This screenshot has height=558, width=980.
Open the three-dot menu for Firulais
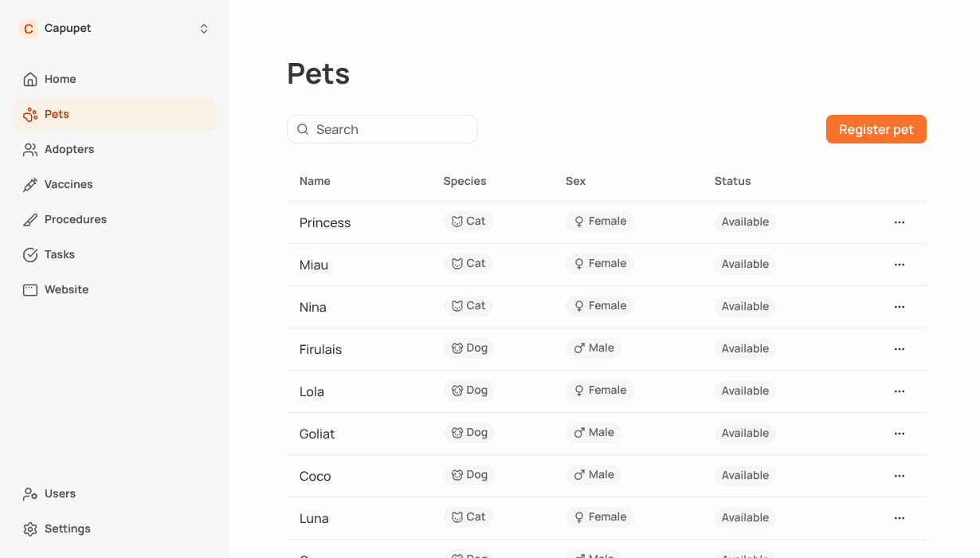[900, 349]
